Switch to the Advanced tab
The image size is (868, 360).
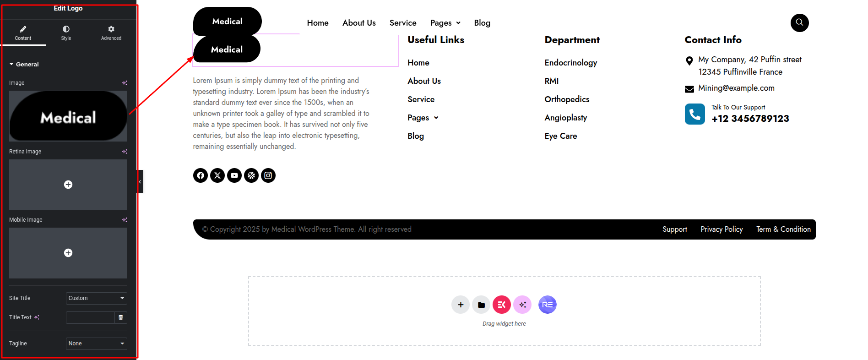[111, 33]
